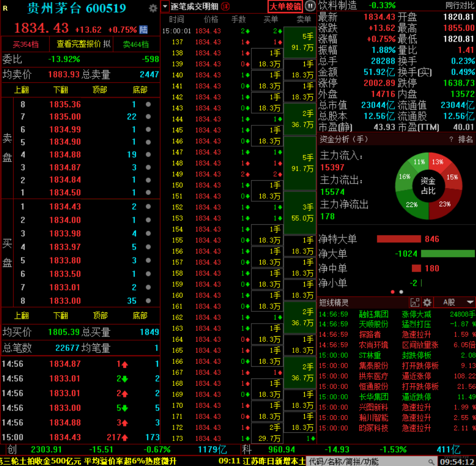The height and width of the screenshot is (466, 476).
Task: Click 下翻 above the sell order book
Action: click(x=61, y=90)
